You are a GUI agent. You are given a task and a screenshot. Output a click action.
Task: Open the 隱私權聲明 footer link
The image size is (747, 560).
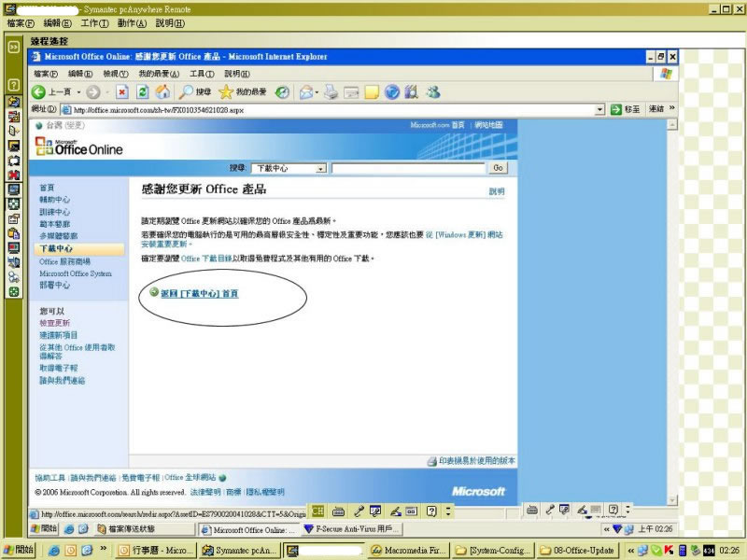click(x=265, y=492)
